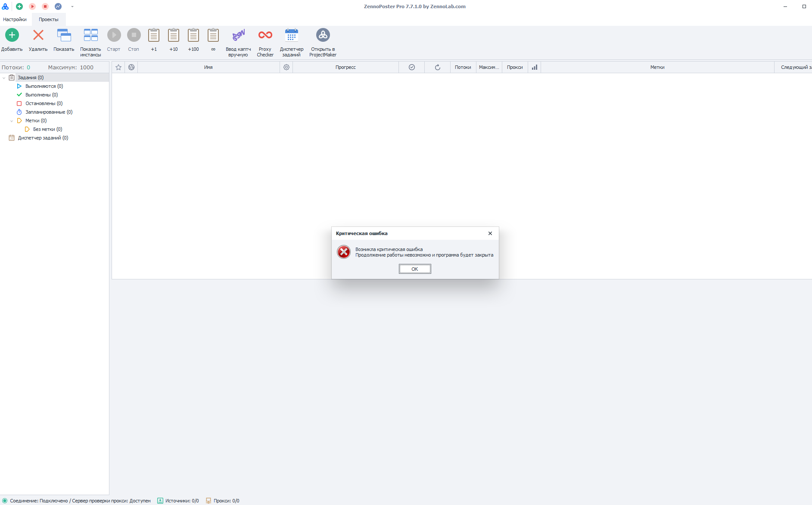Close the Критическая ошибка dialog with X
This screenshot has height=505, width=812.
(x=490, y=233)
